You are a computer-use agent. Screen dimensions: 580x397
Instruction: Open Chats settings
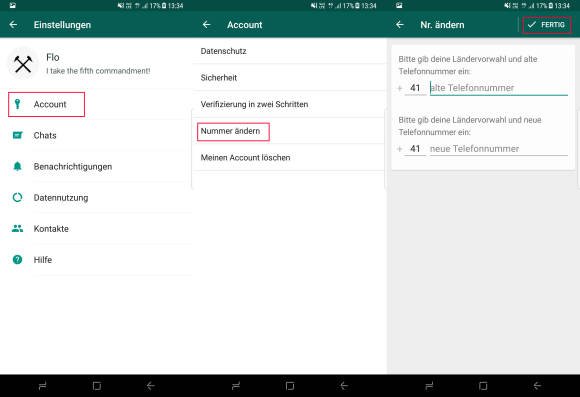tap(96, 135)
